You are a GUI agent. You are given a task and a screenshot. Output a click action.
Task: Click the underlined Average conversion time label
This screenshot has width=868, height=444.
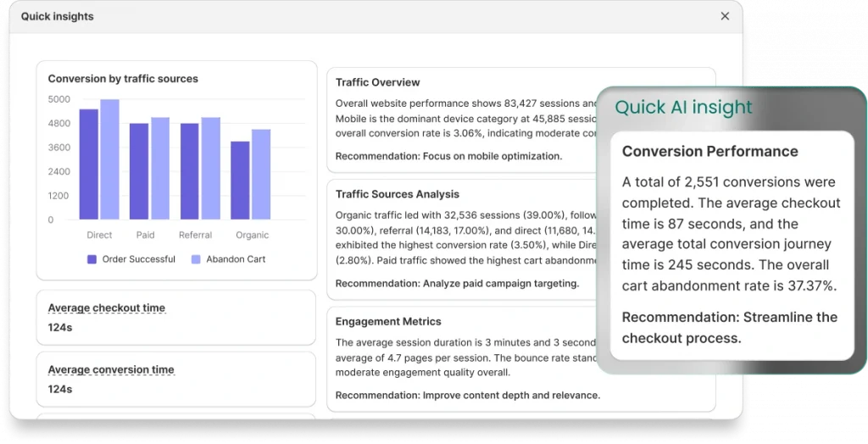(110, 370)
